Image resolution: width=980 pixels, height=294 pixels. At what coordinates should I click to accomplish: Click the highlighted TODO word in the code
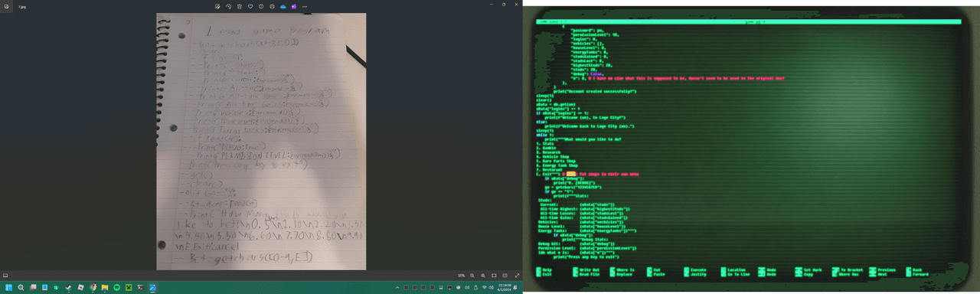tap(571, 174)
